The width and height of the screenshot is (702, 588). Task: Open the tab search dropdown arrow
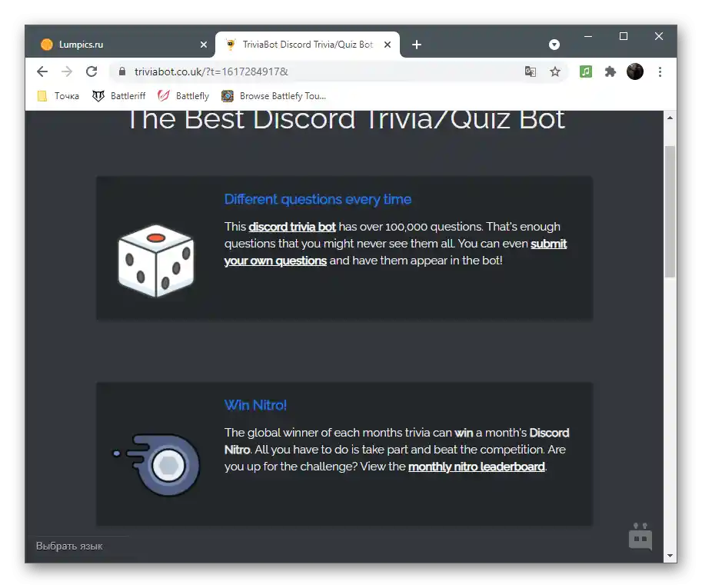pyautogui.click(x=554, y=45)
